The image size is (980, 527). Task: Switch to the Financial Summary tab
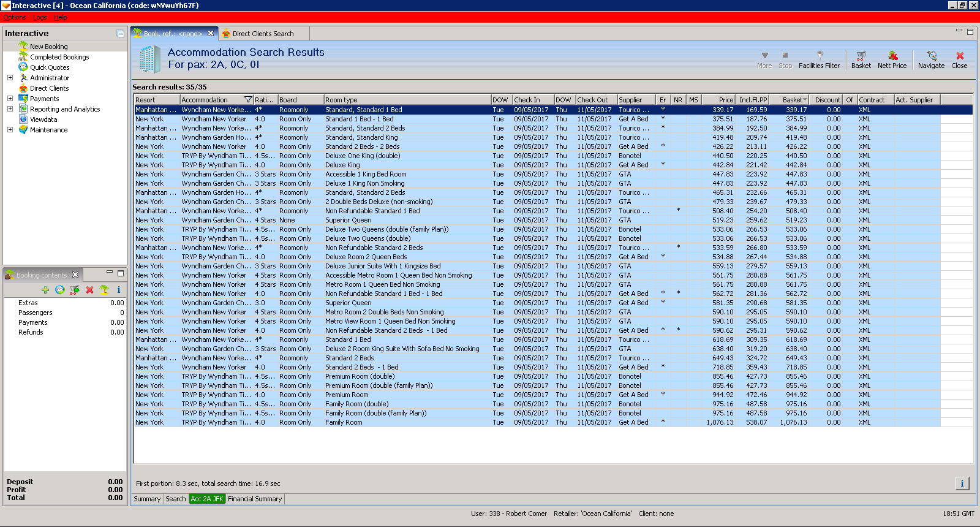tap(255, 499)
